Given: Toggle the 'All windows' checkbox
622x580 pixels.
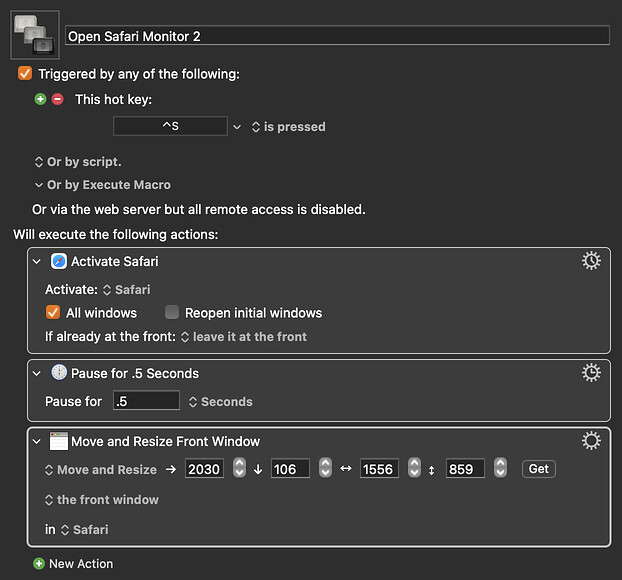Looking at the screenshot, I should tap(53, 312).
